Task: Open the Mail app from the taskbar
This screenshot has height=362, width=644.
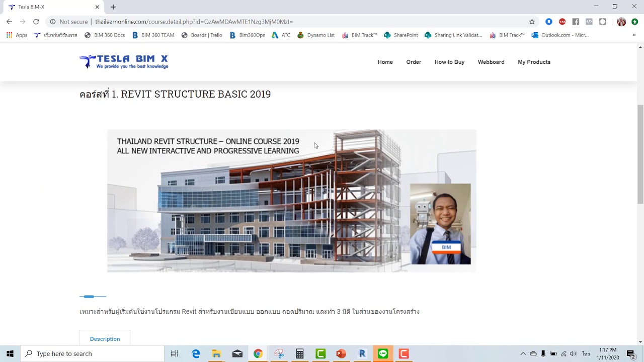Action: (237, 354)
